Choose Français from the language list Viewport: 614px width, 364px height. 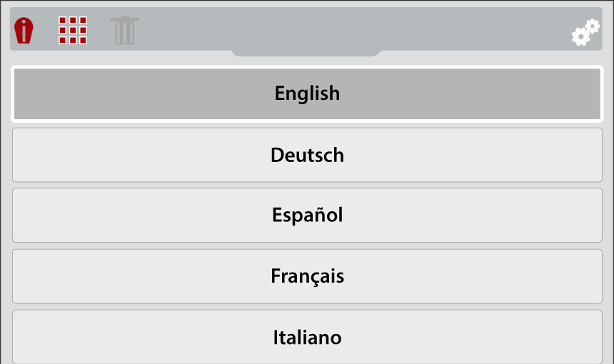point(307,276)
